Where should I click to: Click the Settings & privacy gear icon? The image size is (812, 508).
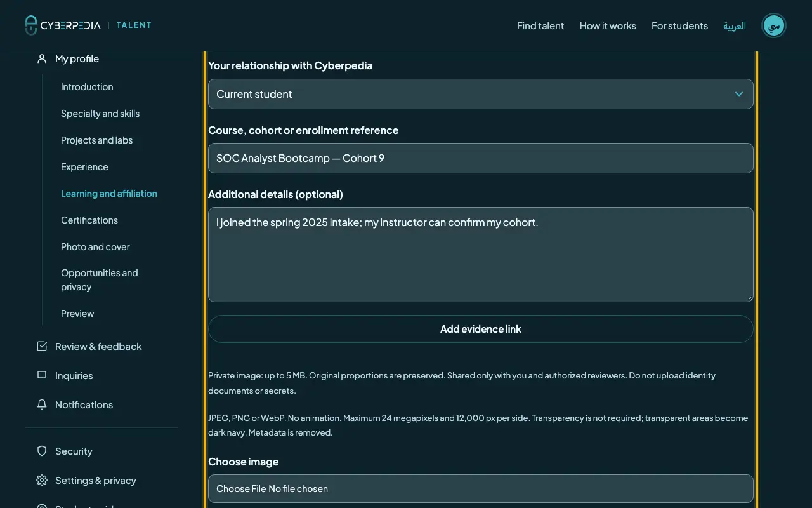(42, 480)
